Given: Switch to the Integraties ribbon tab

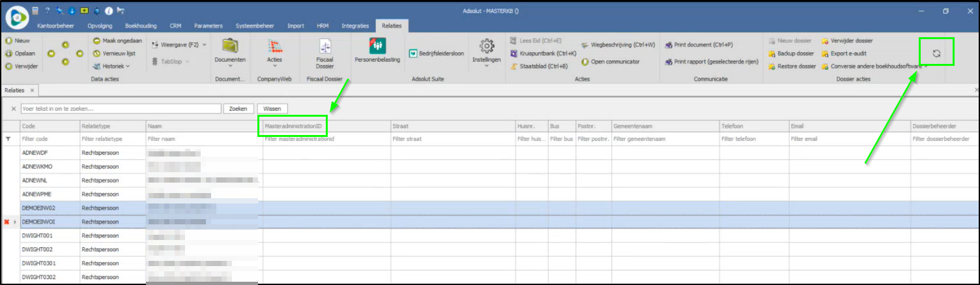Looking at the screenshot, I should point(354,26).
